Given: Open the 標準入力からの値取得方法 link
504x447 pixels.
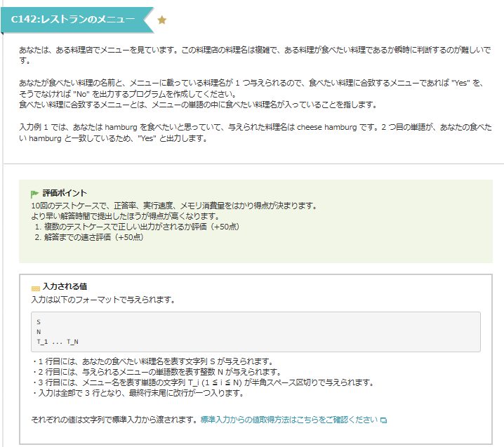Looking at the screenshot, I should (288, 420).
